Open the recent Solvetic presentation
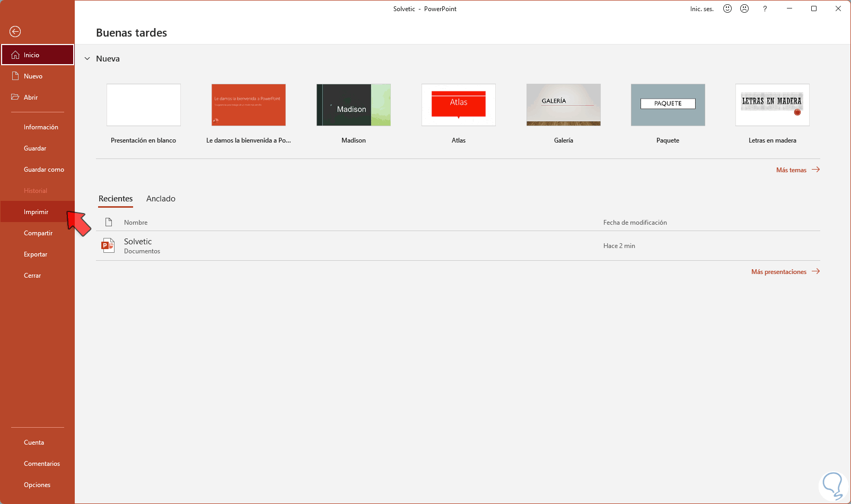The width and height of the screenshot is (851, 504). 458,246
